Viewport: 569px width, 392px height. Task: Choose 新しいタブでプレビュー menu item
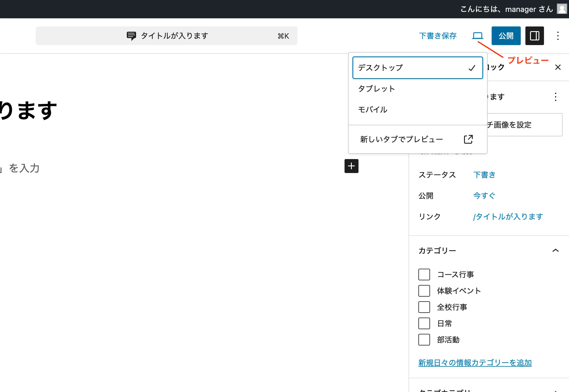418,139
